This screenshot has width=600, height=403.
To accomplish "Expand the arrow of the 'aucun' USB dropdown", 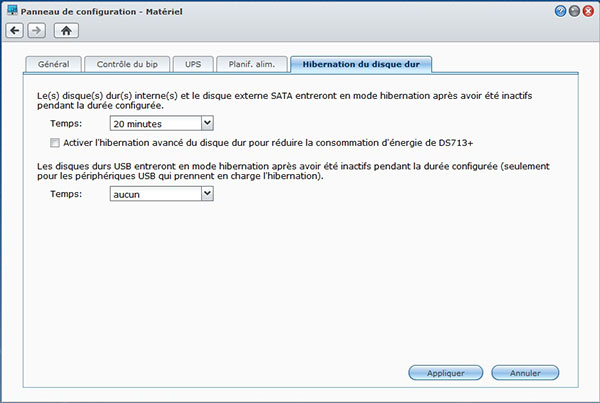I will tap(207, 195).
